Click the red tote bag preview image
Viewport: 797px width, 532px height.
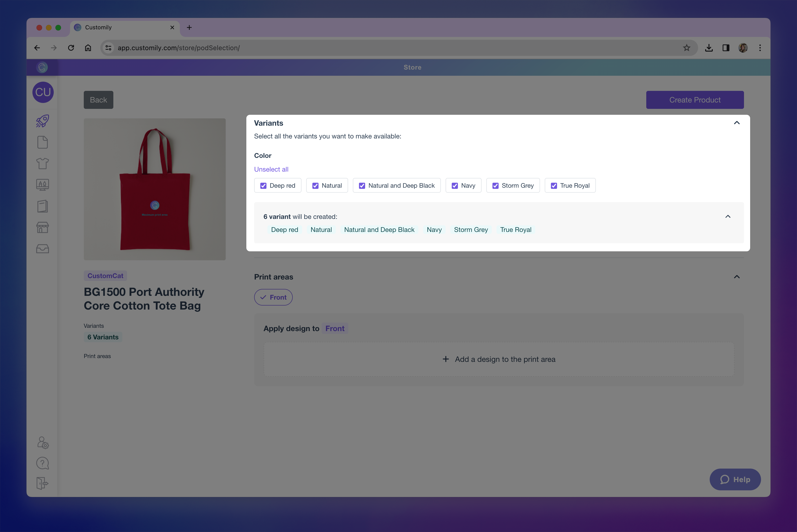coord(155,189)
